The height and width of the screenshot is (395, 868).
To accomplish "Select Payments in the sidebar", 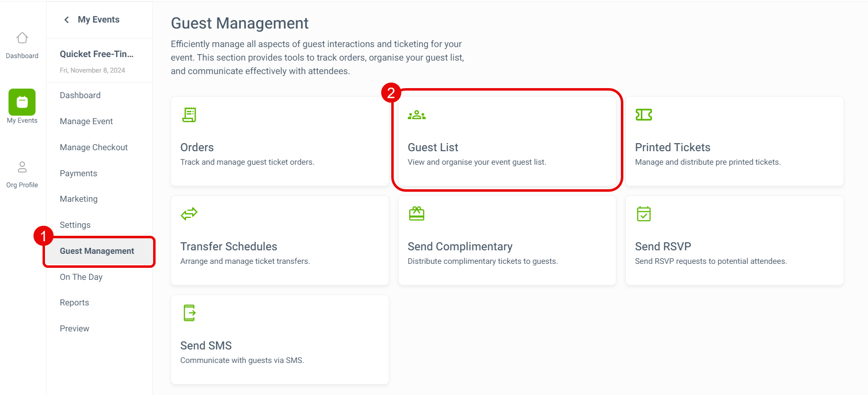I will coord(79,173).
